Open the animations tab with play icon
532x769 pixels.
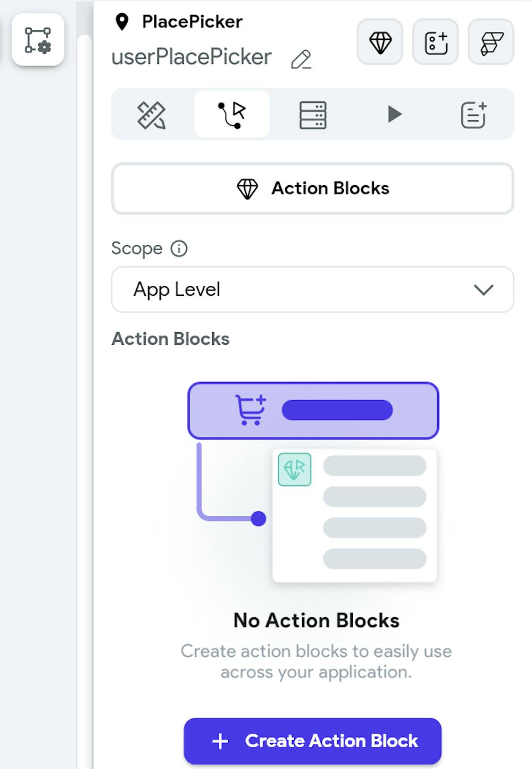click(x=394, y=114)
